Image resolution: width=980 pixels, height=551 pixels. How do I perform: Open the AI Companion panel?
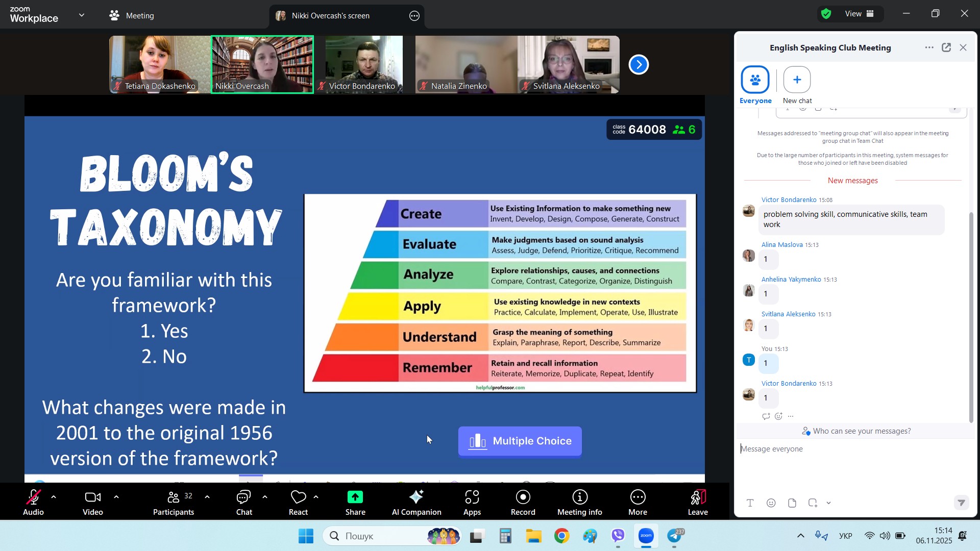416,503
